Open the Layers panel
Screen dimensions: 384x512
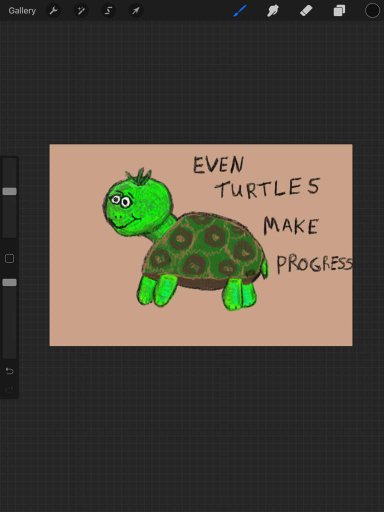339,11
